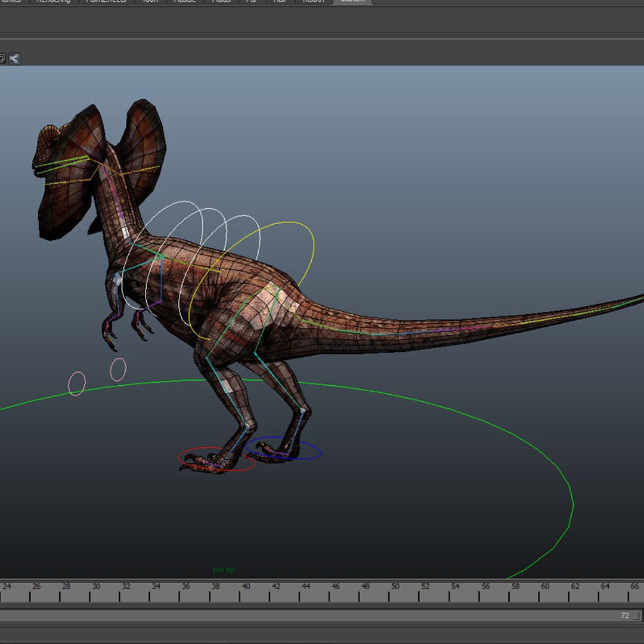Jump to frame 56 on the timeline

click(x=486, y=587)
